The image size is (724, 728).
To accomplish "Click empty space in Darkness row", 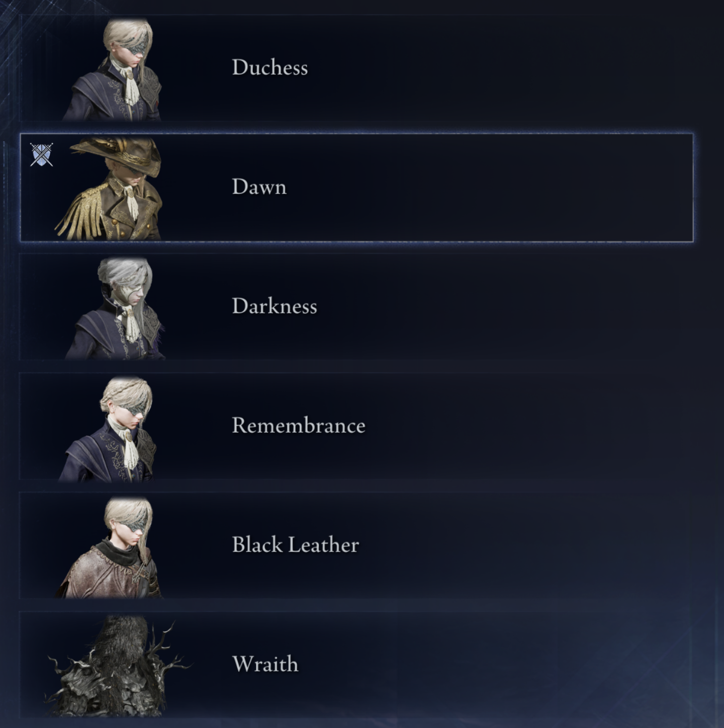I will coord(497,307).
